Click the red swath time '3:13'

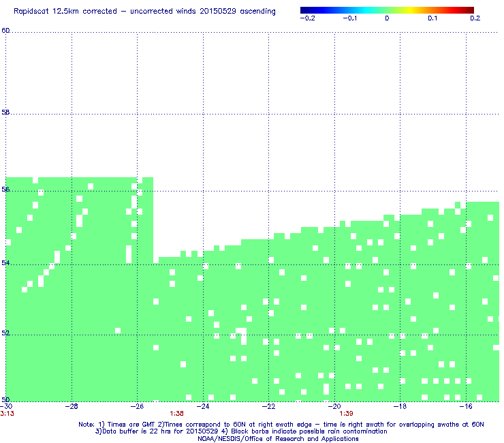point(7,414)
